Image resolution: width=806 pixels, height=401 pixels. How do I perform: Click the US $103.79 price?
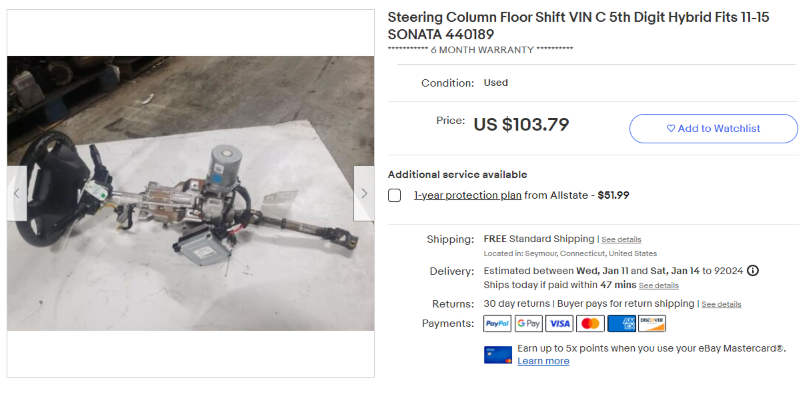coord(521,124)
